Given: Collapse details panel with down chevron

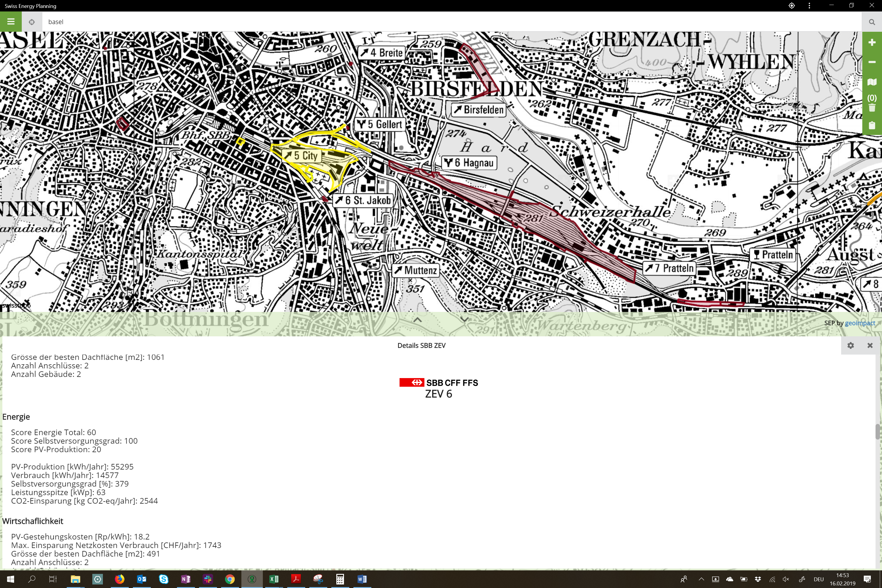Looking at the screenshot, I should click(464, 320).
